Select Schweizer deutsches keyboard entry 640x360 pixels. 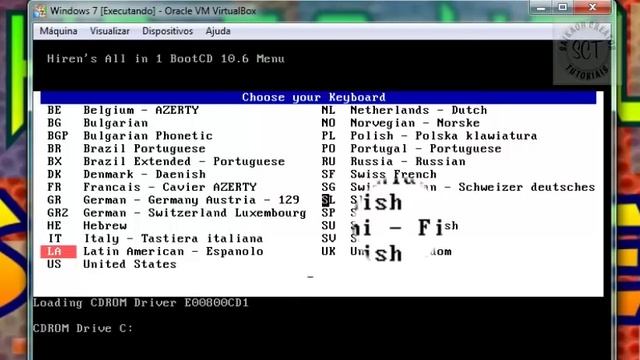458,187
